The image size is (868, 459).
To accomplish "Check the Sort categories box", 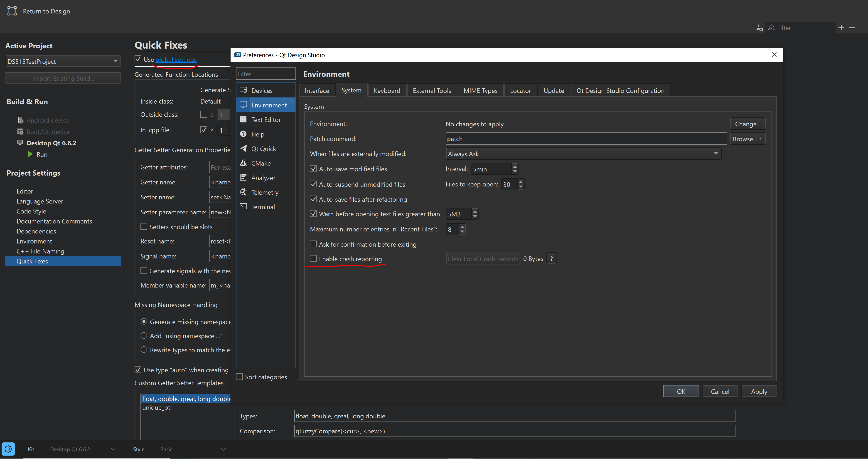I will coord(240,377).
